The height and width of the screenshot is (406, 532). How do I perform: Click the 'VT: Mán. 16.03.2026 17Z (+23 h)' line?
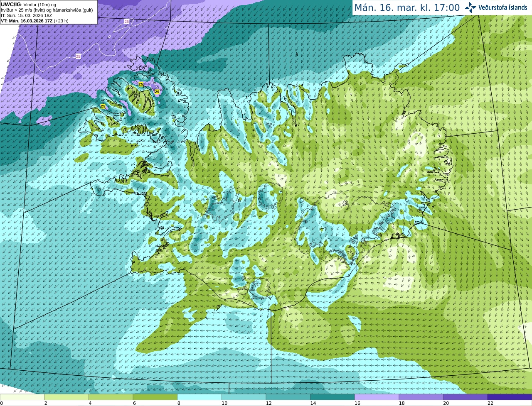coord(35,21)
